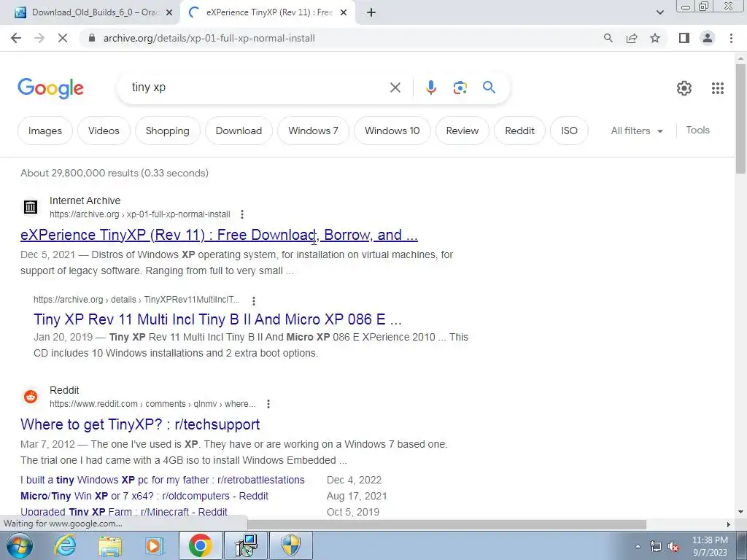Click the Internet Archive favicon
Image resolution: width=747 pixels, height=560 pixels.
tap(31, 206)
